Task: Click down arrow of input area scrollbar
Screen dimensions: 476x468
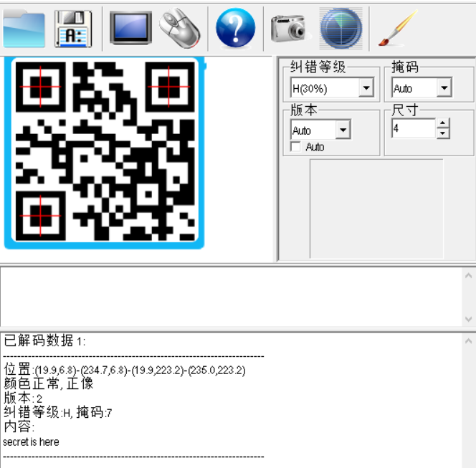Action: tap(468, 319)
